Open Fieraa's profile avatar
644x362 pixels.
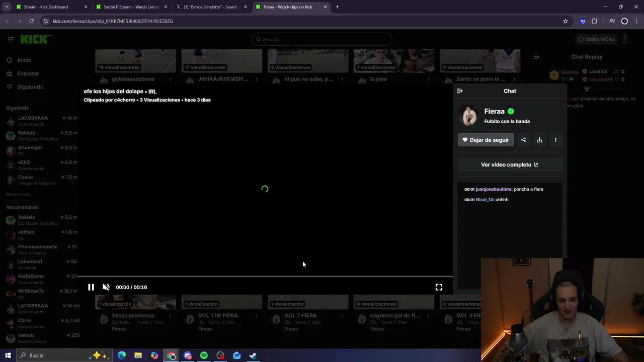coord(469,116)
